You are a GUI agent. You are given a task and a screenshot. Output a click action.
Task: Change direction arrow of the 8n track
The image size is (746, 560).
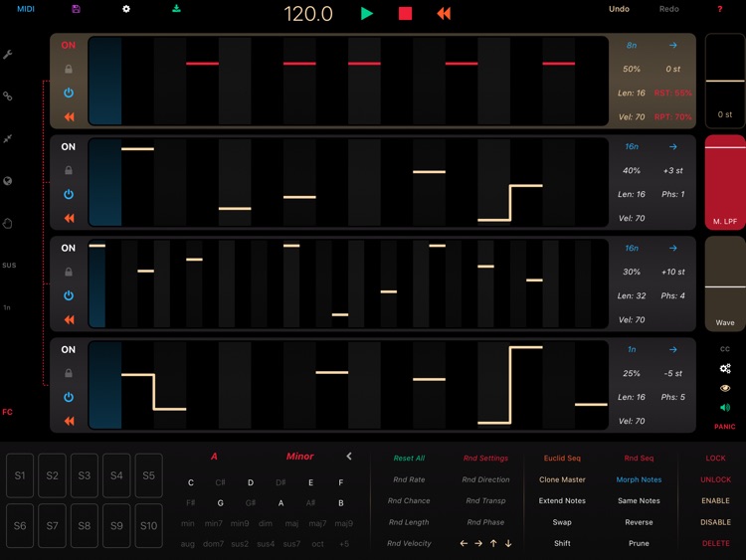point(673,45)
